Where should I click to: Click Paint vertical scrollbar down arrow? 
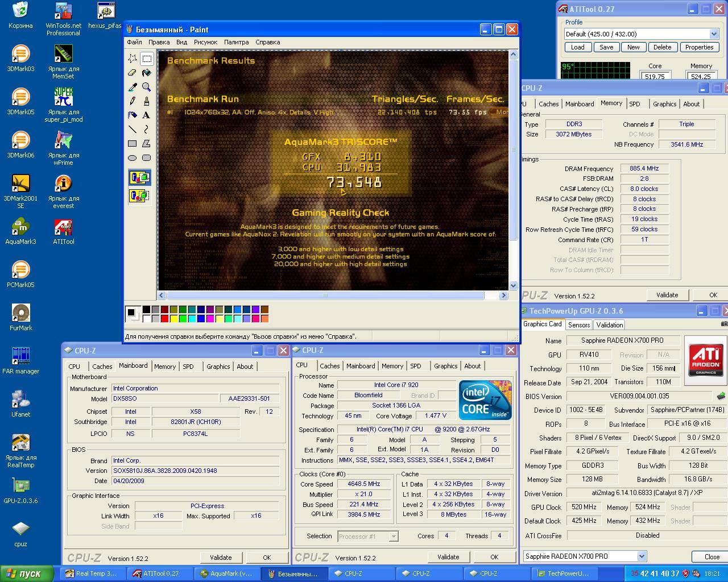[514, 285]
